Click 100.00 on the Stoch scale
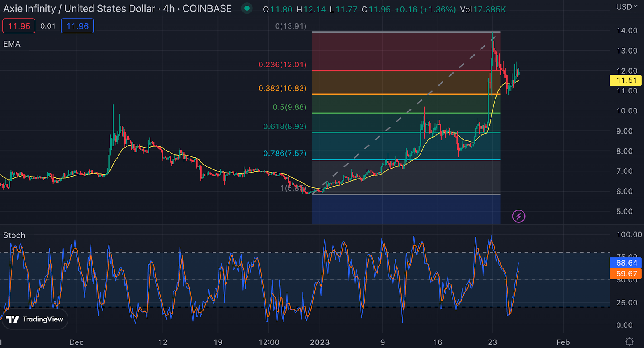The image size is (644, 348). pyautogui.click(x=630, y=235)
